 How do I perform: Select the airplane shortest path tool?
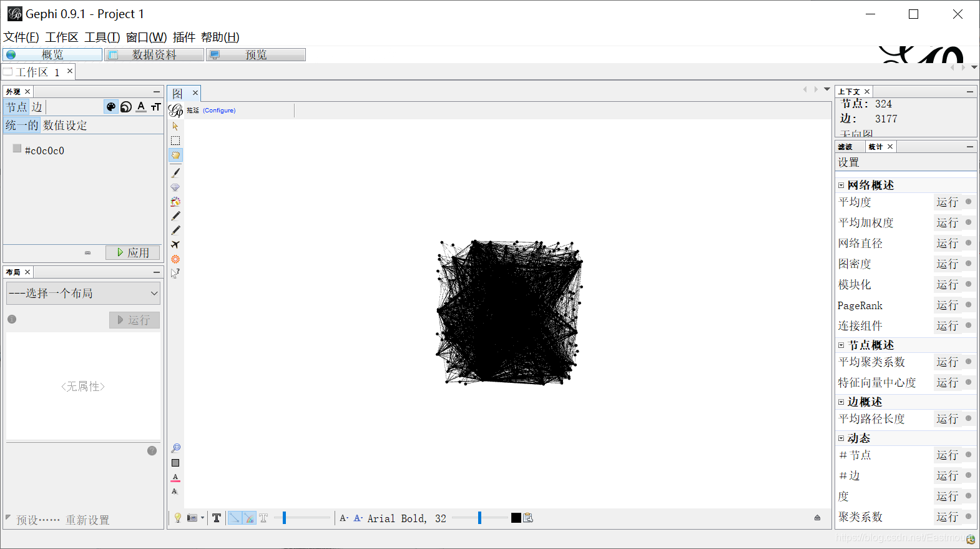[175, 244]
